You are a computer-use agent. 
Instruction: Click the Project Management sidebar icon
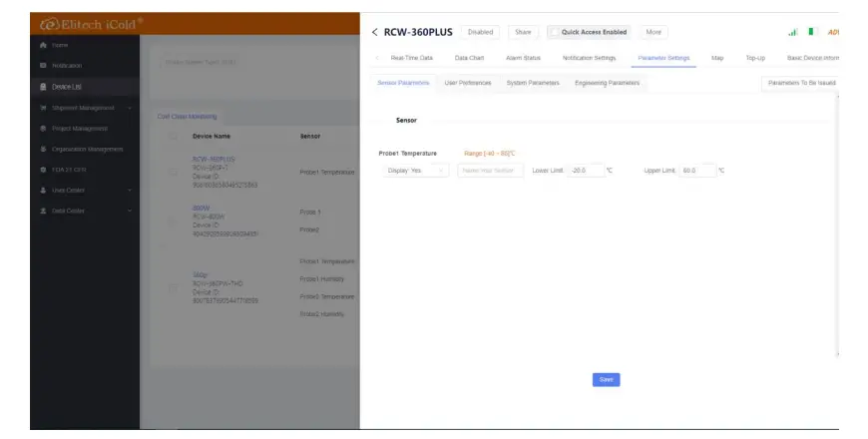[43, 128]
